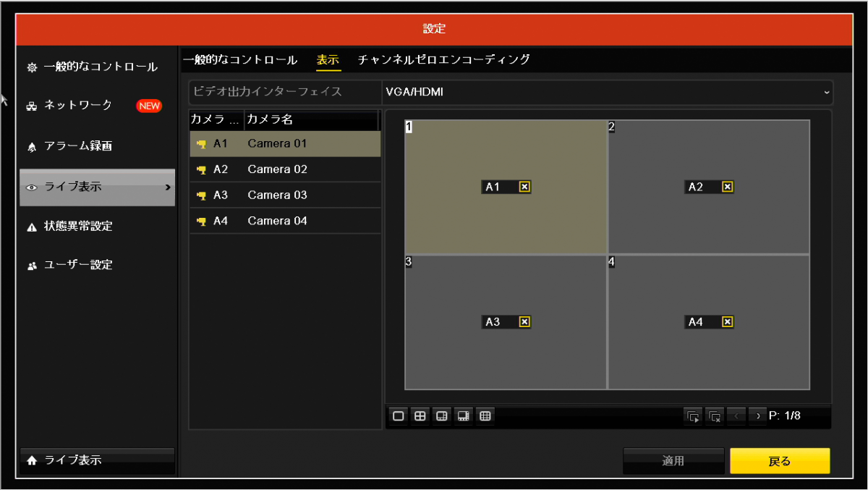The width and height of the screenshot is (868, 490).
Task: Click the NEW badge on ネットワーク
Action: (149, 106)
